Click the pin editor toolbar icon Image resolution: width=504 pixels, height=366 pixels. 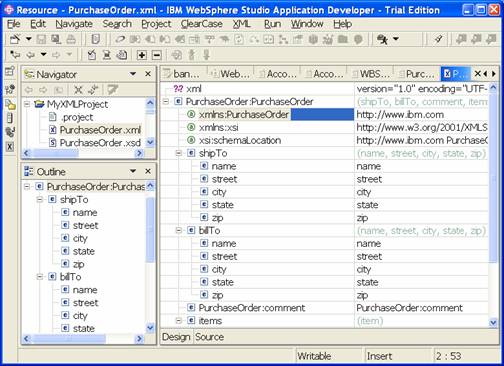pyautogui.click(x=438, y=39)
